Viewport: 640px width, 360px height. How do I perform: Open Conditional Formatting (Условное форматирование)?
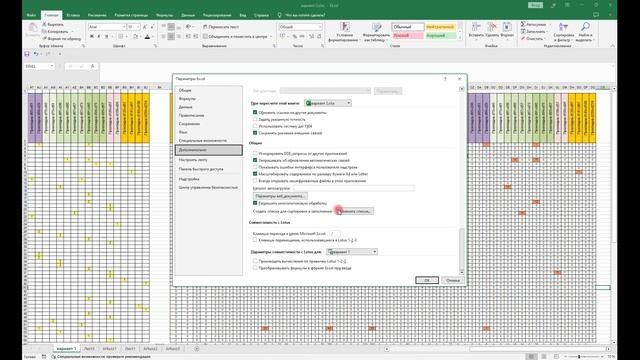345,32
